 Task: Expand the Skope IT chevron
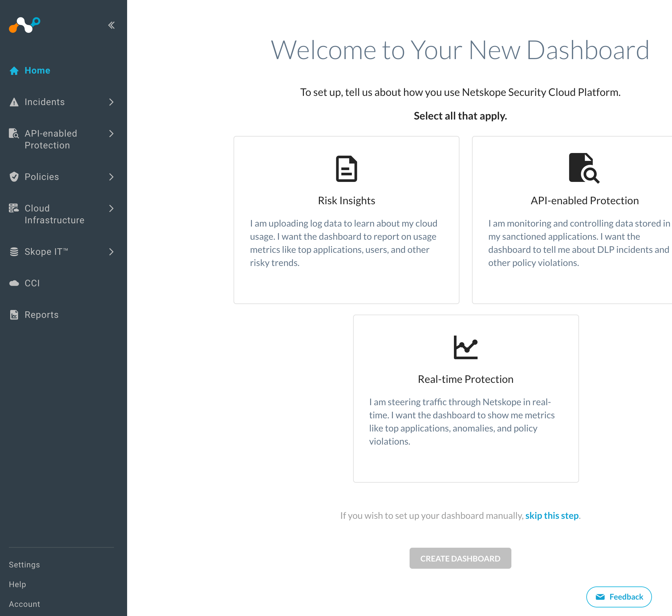click(111, 252)
